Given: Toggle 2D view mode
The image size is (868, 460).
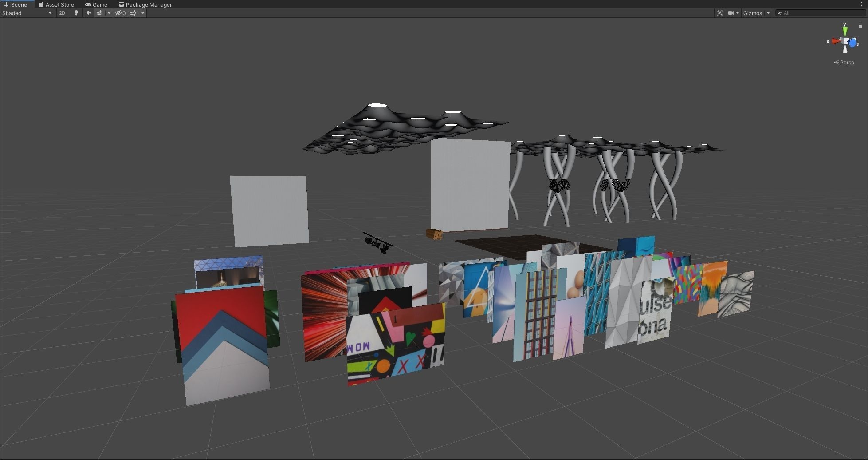Looking at the screenshot, I should (62, 13).
